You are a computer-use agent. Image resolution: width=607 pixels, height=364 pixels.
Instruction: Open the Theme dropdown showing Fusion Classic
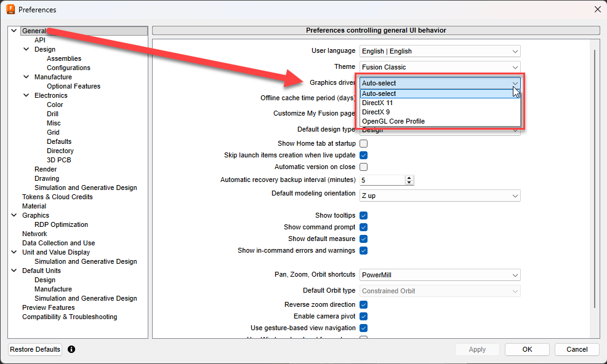pyautogui.click(x=440, y=67)
